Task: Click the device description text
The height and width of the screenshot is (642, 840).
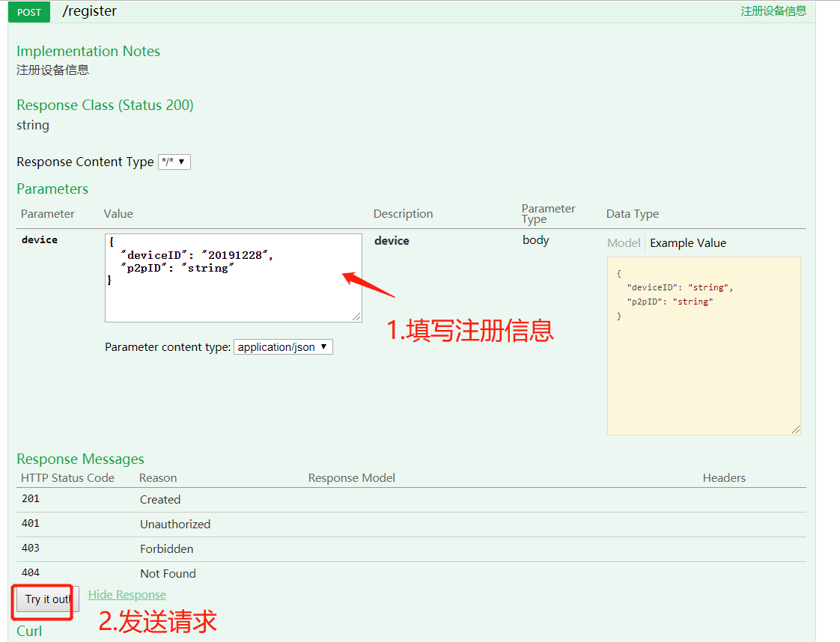Action: (392, 241)
